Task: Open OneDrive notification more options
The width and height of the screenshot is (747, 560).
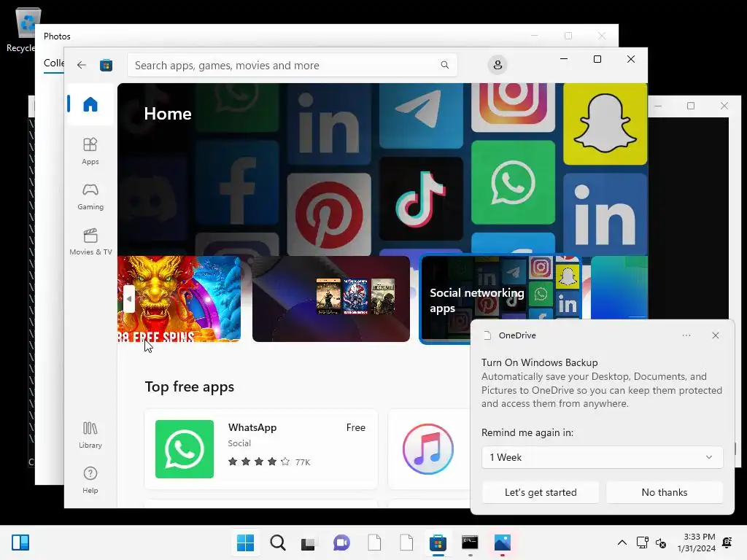Action: click(x=686, y=335)
